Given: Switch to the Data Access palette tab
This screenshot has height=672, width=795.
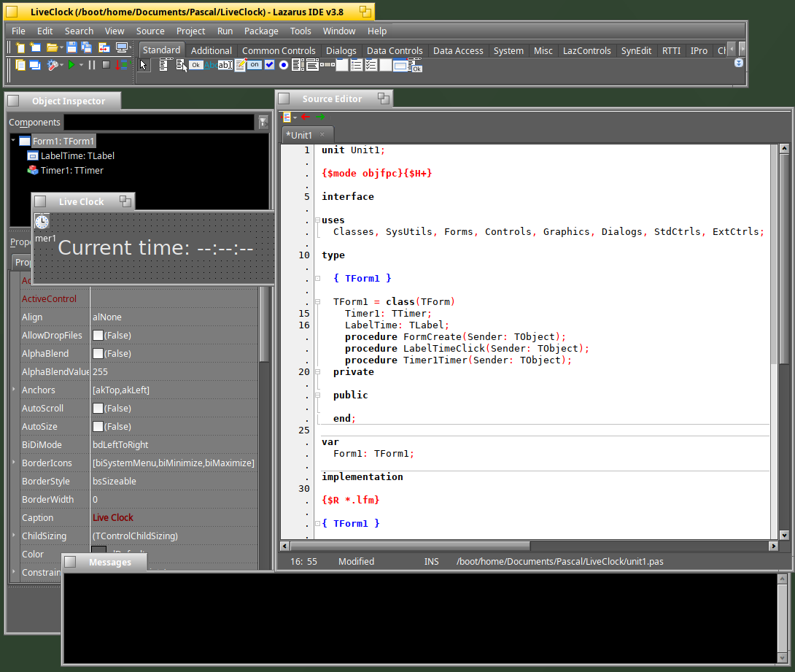Looking at the screenshot, I should click(x=458, y=51).
